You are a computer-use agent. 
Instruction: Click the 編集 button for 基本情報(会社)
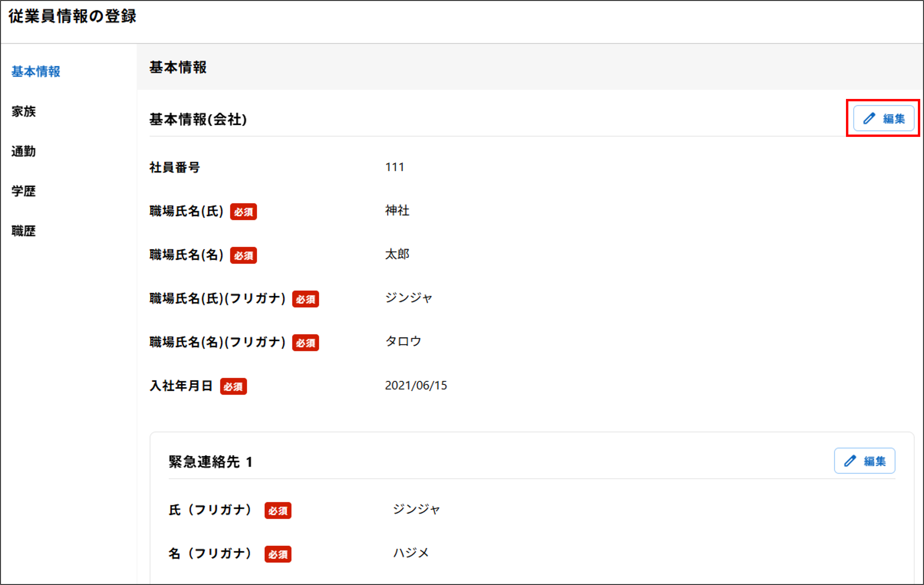[883, 119]
